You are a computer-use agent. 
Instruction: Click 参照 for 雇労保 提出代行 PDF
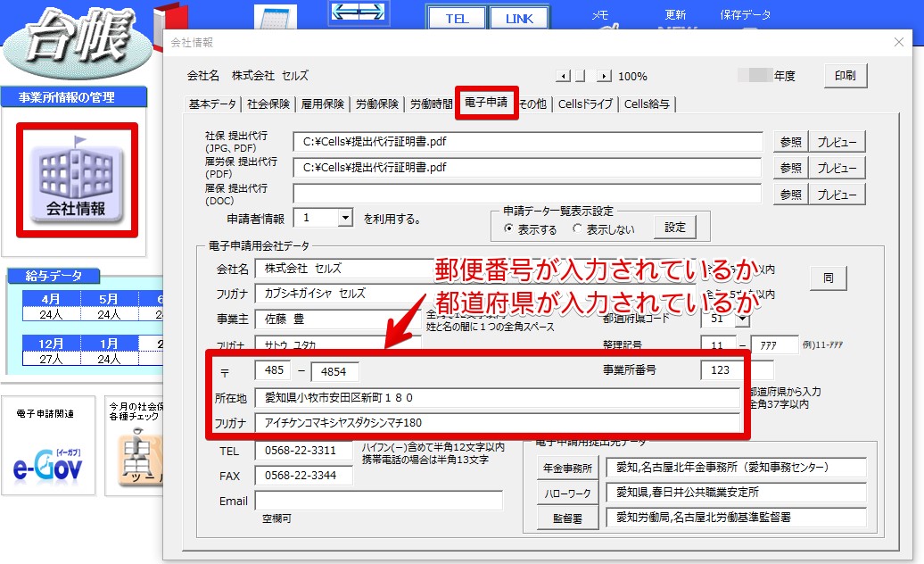pos(791,168)
